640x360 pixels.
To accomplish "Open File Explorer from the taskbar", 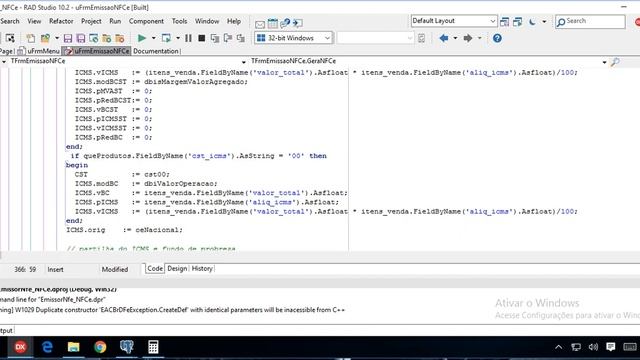I will (x=73, y=347).
